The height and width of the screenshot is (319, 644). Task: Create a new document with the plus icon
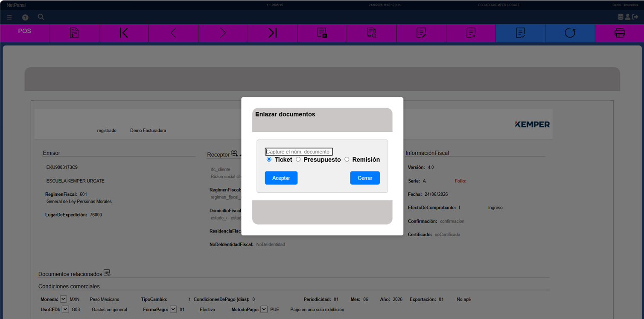pyautogui.click(x=322, y=33)
